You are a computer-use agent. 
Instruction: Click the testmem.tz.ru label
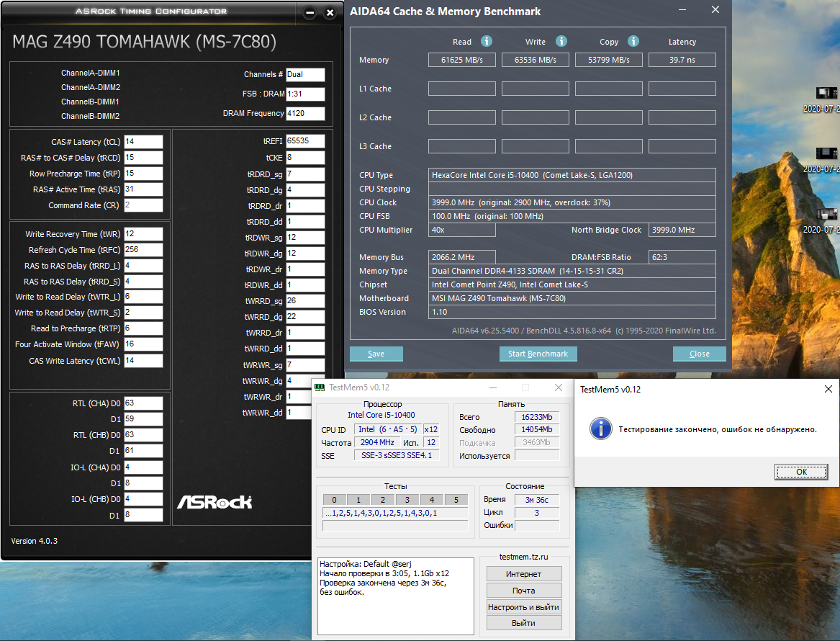pyautogui.click(x=523, y=557)
